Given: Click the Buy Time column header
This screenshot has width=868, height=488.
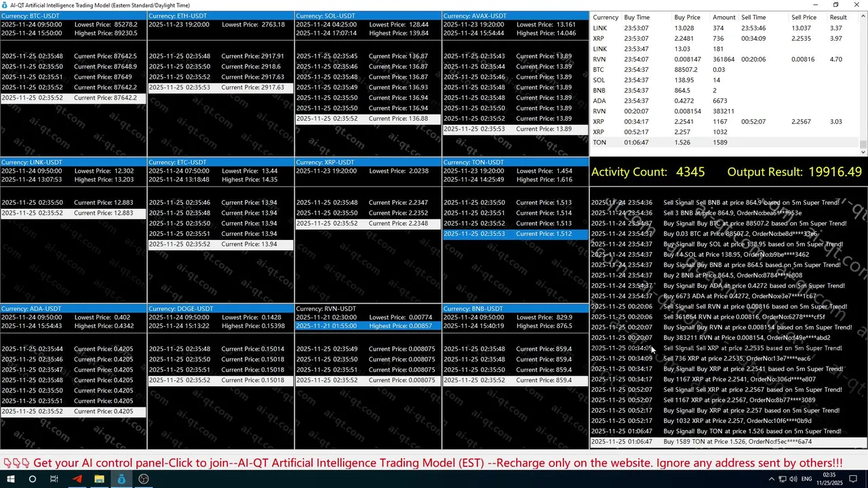Looking at the screenshot, I should point(637,18).
